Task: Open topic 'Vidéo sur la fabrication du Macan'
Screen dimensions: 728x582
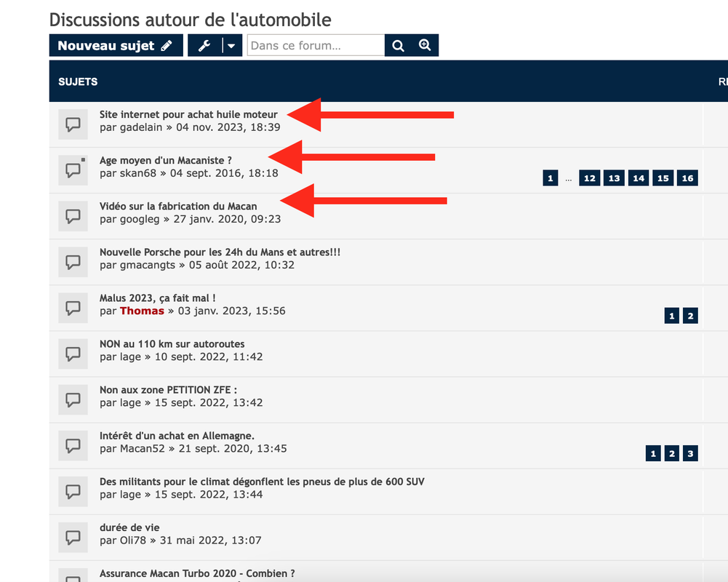Action: pyautogui.click(x=178, y=206)
